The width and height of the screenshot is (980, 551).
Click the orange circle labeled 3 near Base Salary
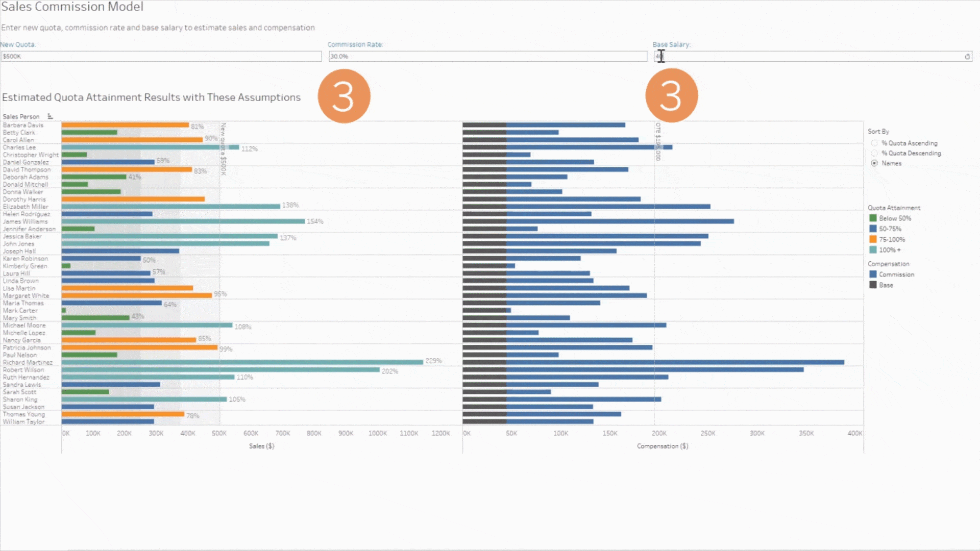671,95
